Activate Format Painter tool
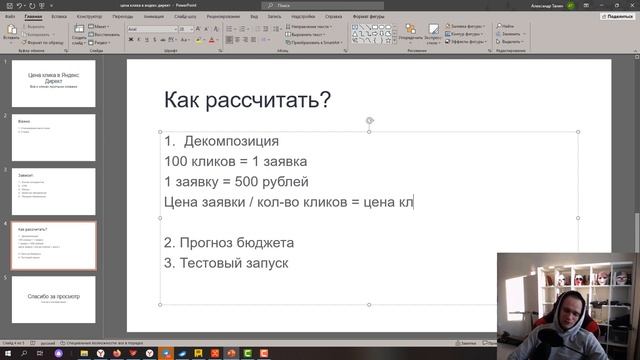 coord(43,42)
